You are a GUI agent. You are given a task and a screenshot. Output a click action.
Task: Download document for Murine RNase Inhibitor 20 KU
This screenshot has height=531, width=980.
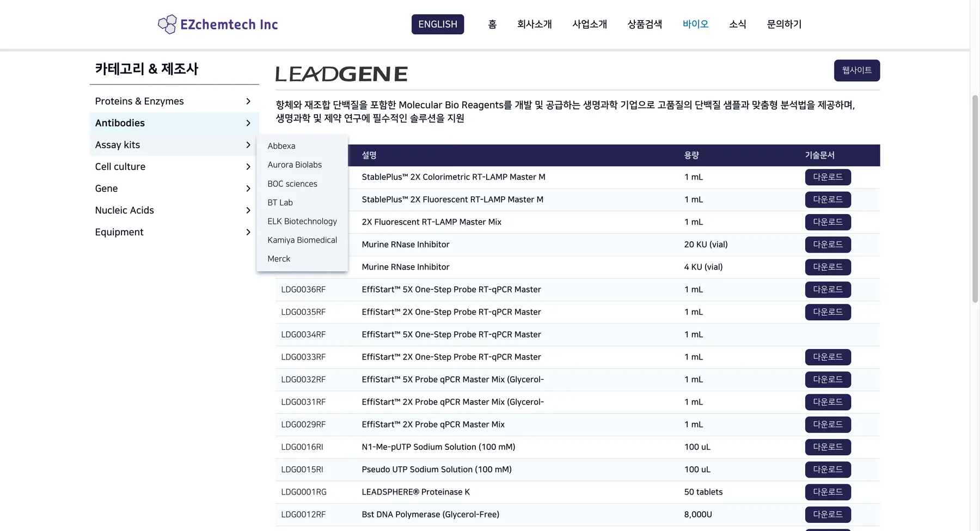coord(828,245)
